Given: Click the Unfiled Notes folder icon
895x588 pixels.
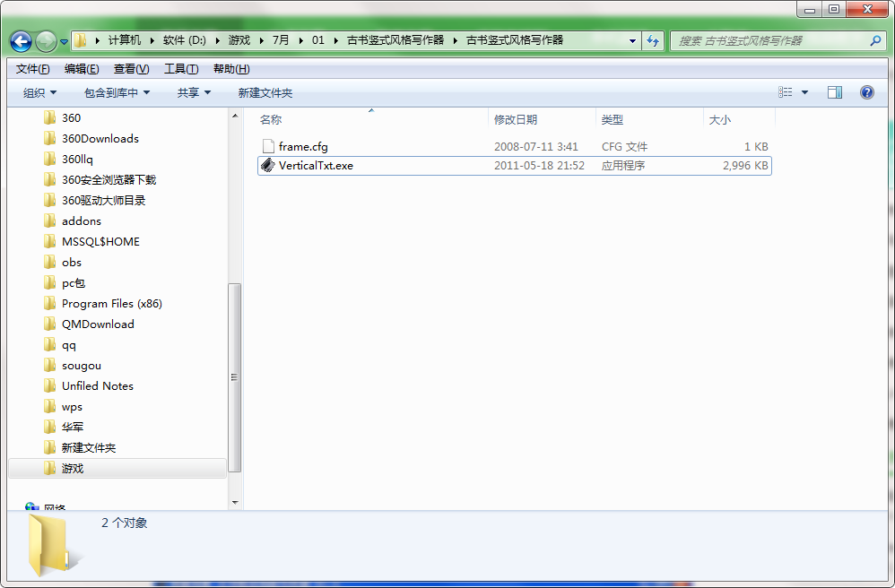Looking at the screenshot, I should [50, 386].
